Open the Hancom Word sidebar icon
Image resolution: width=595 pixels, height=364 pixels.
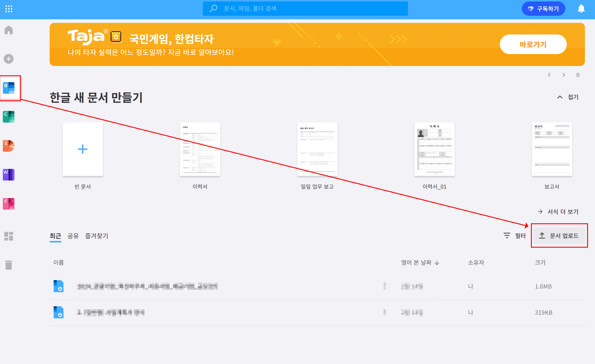9,175
